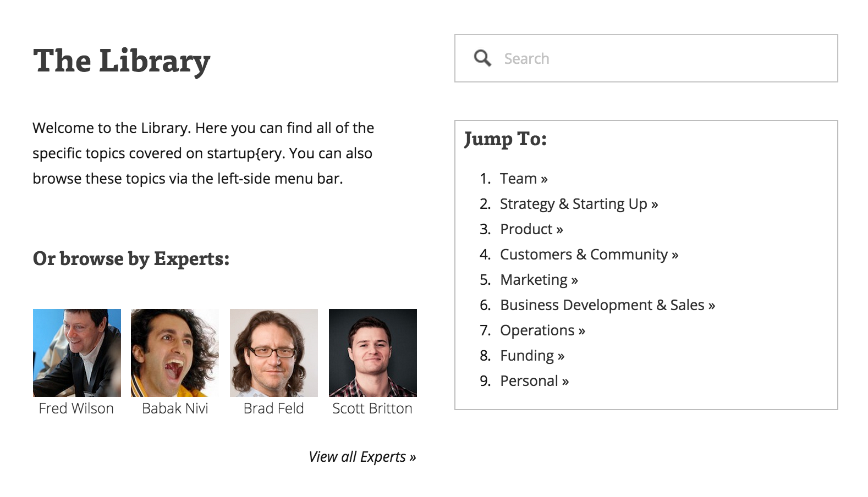The width and height of the screenshot is (868, 497).
Task: Click the name label Fred Wilson
Action: [x=76, y=408]
